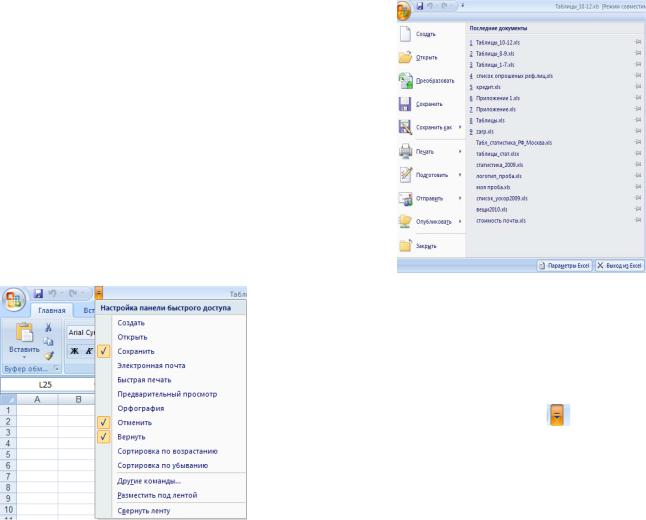Click the Office button beside the Главная tab
The image size is (646, 520).
pyautogui.click(x=14, y=299)
